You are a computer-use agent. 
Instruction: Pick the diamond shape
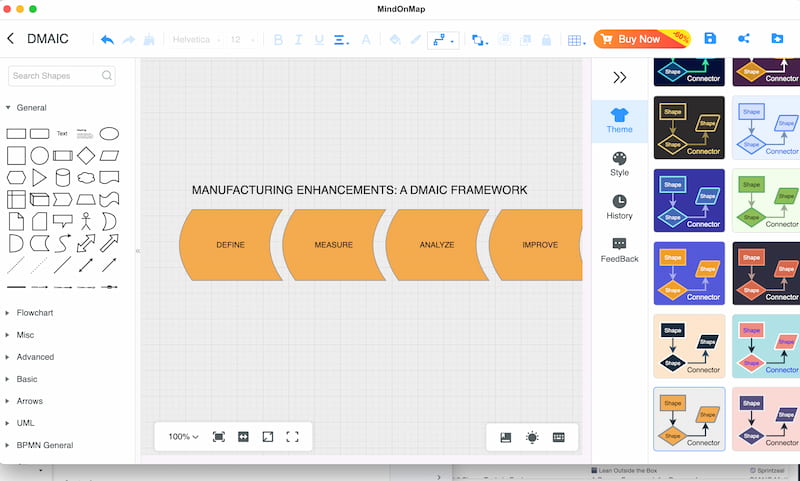[x=86, y=156]
